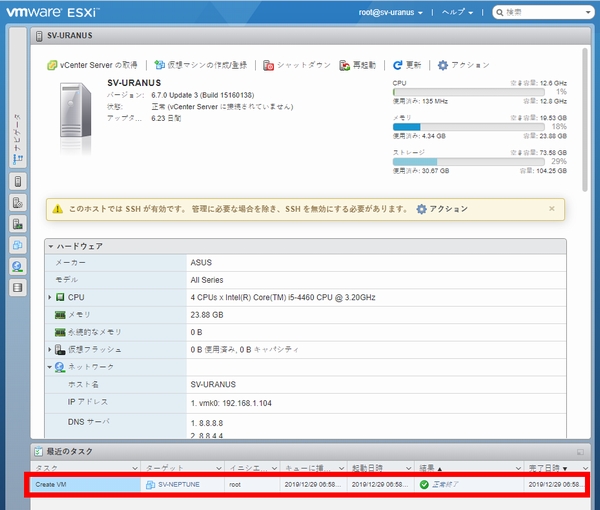Open タスク column header dropdown
The image size is (600, 510).
pyautogui.click(x=135, y=468)
